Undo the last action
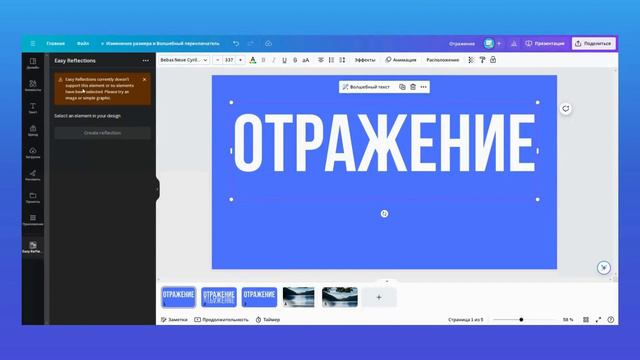 click(x=236, y=43)
